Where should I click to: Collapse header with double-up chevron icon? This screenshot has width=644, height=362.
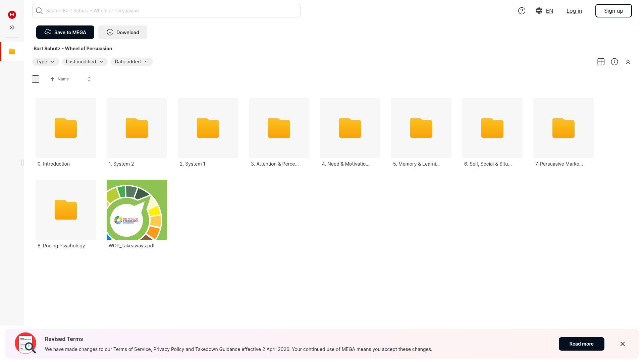coord(628,62)
